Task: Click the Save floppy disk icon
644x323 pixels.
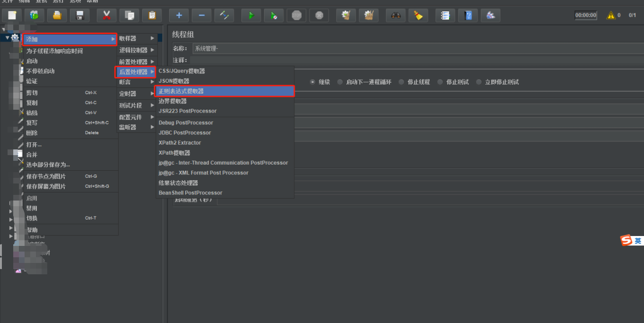Action: (x=80, y=15)
